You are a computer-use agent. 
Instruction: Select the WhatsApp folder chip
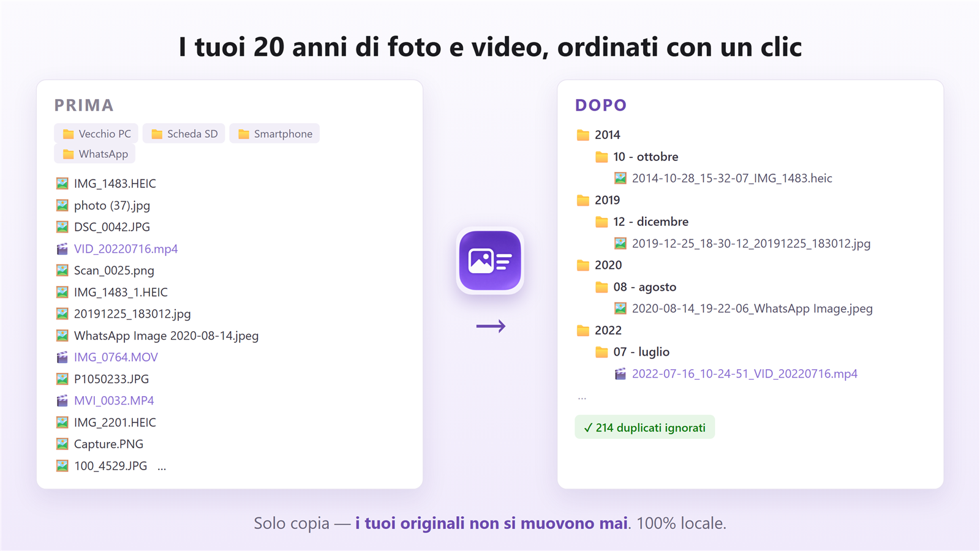click(x=95, y=154)
